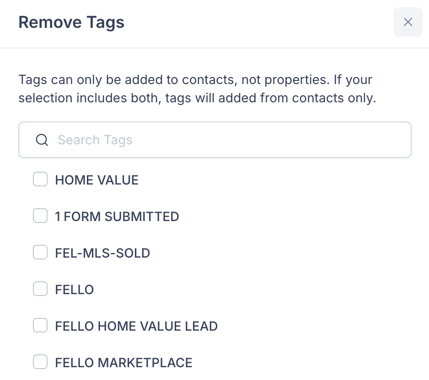The height and width of the screenshot is (380, 429).
Task: Click the HOME VALUE tag label
Action: click(x=97, y=180)
